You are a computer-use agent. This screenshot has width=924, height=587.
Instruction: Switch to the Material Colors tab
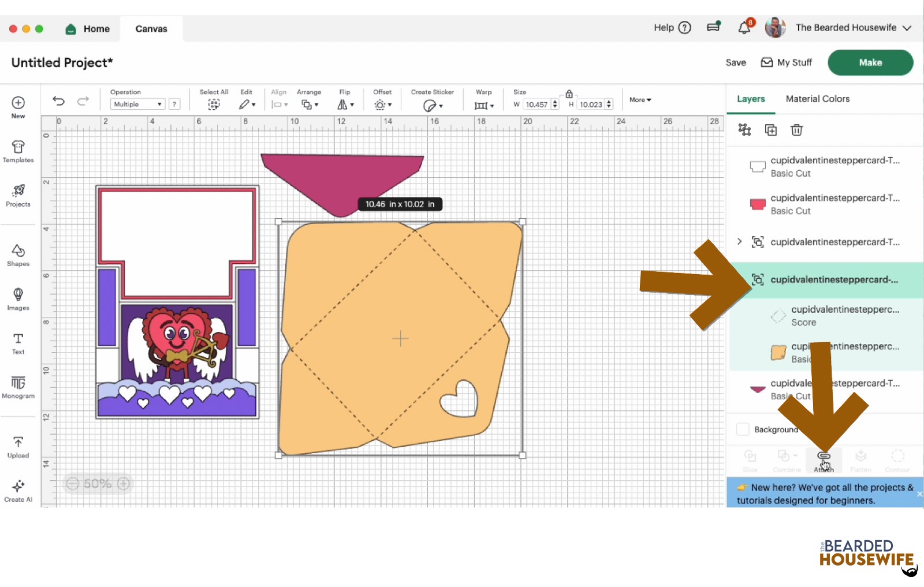pos(817,99)
